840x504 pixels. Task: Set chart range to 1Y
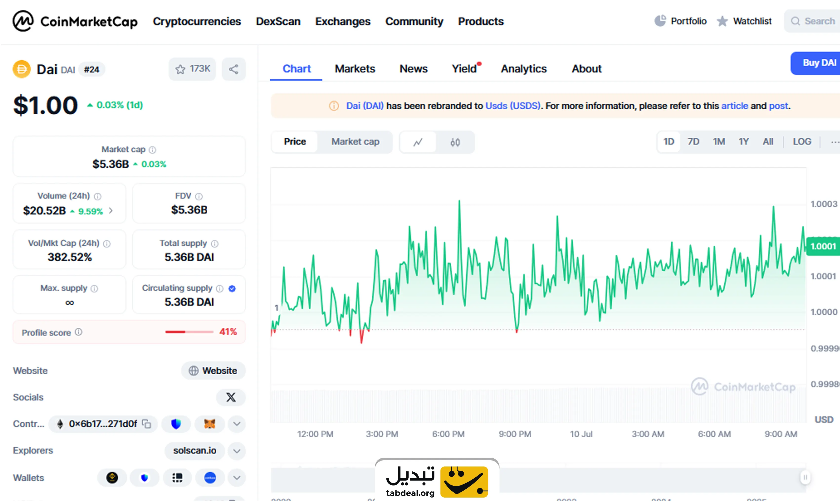coord(743,142)
